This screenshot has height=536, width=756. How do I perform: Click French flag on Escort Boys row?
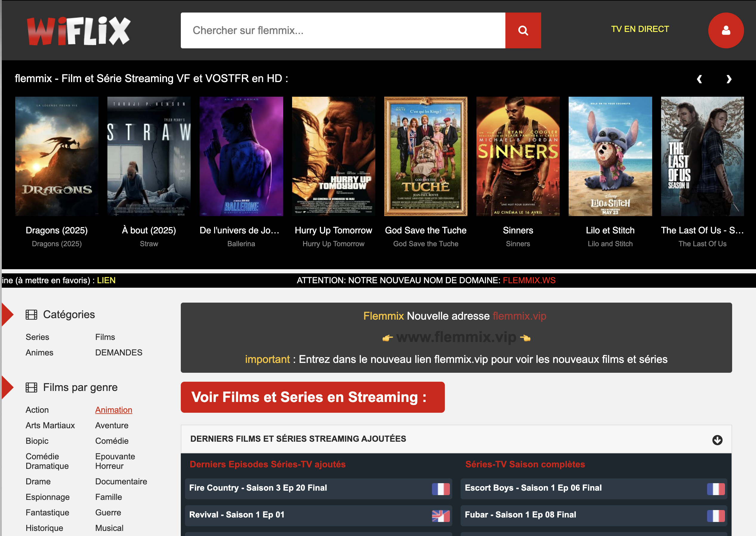click(x=716, y=489)
